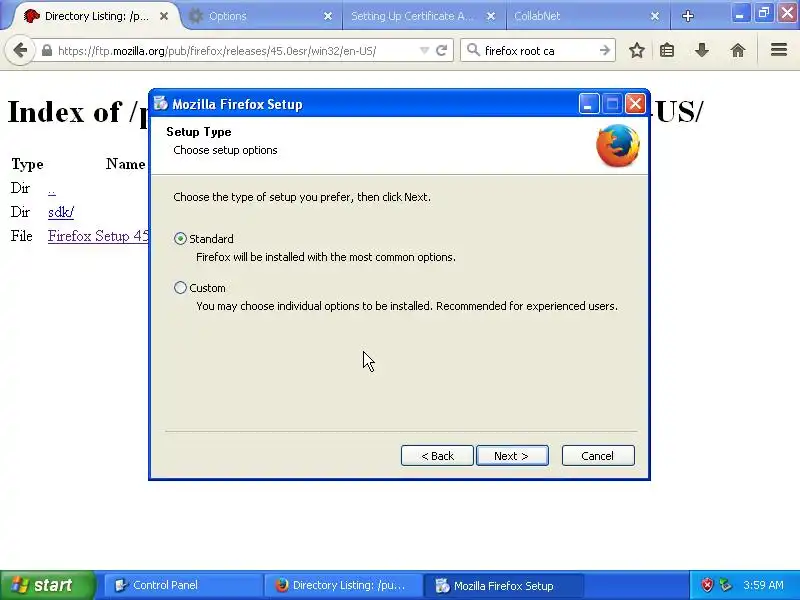Image resolution: width=800 pixels, height=600 pixels.
Task: Close the Directory Listing tab
Action: (164, 16)
